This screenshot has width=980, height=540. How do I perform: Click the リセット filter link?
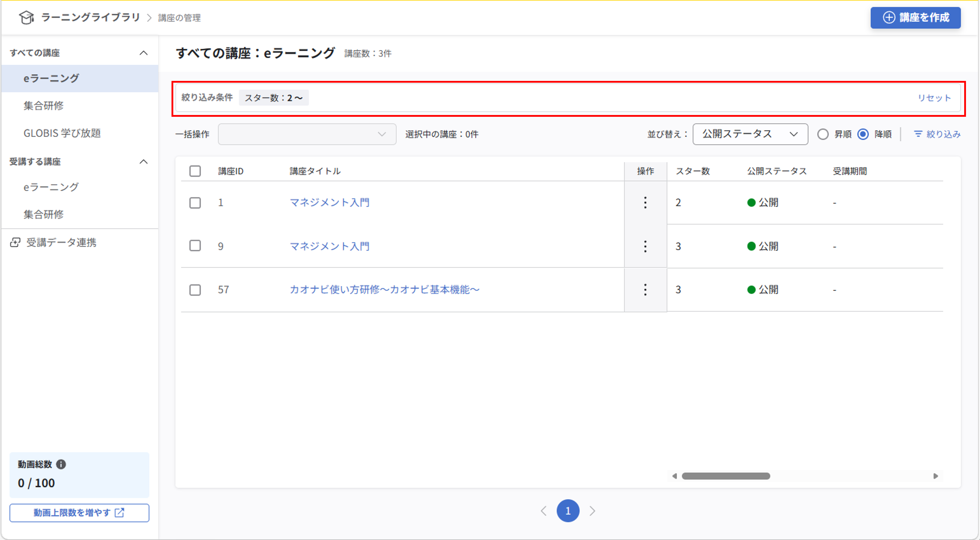click(934, 98)
